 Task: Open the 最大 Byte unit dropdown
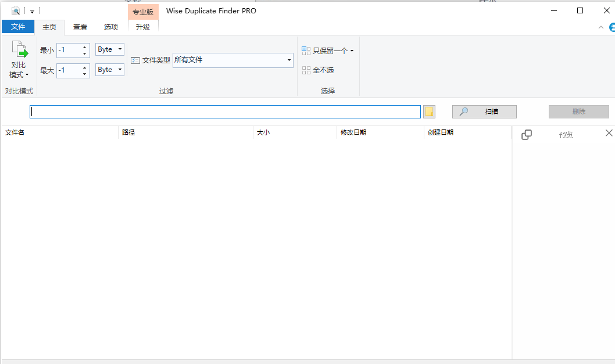(110, 70)
